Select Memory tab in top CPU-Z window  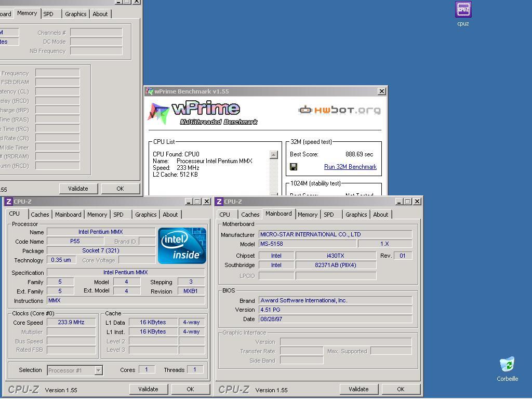coord(27,13)
